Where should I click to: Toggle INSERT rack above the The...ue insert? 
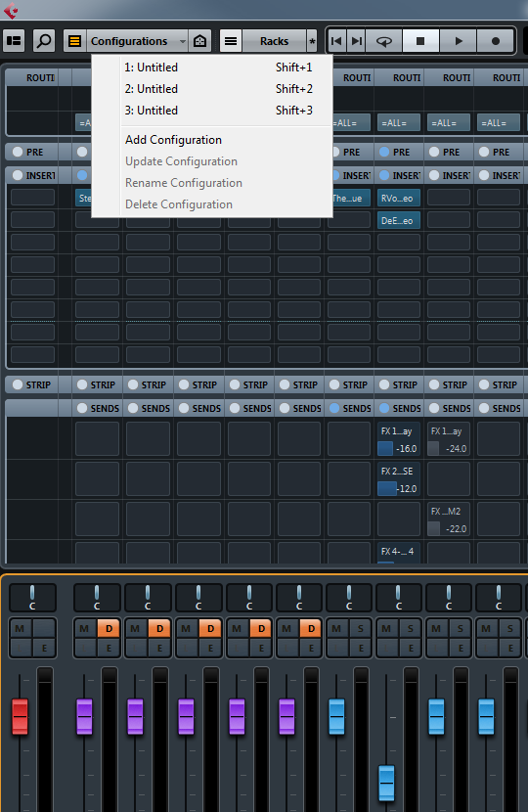point(334,175)
